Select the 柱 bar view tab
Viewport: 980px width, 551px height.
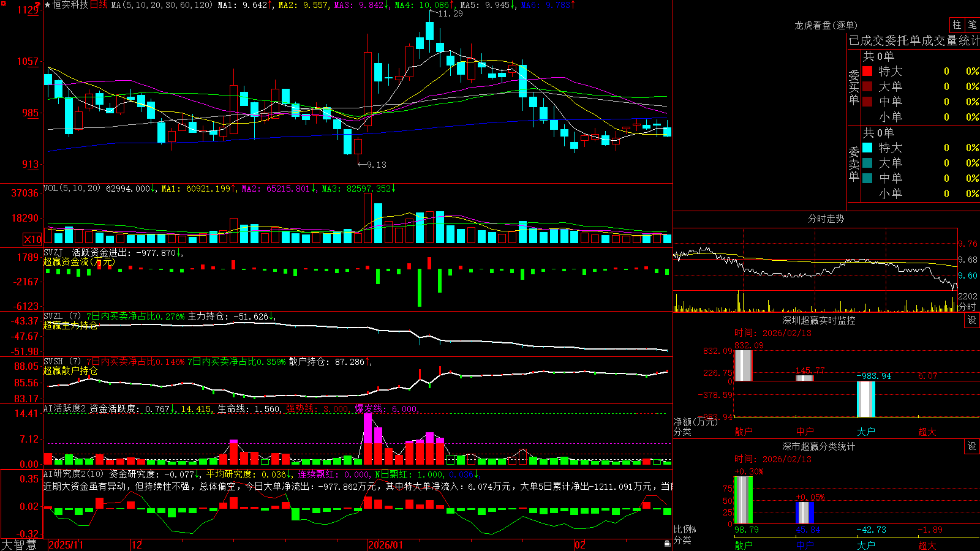tap(957, 24)
